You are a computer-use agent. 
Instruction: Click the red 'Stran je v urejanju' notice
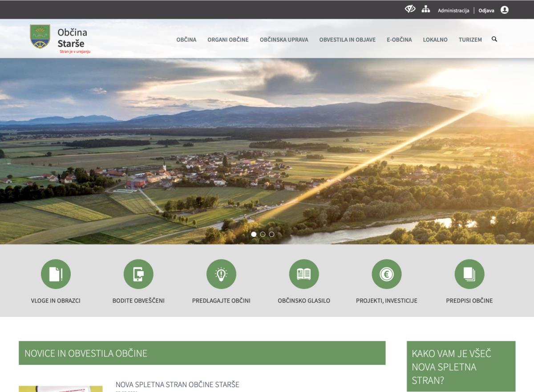(x=75, y=52)
